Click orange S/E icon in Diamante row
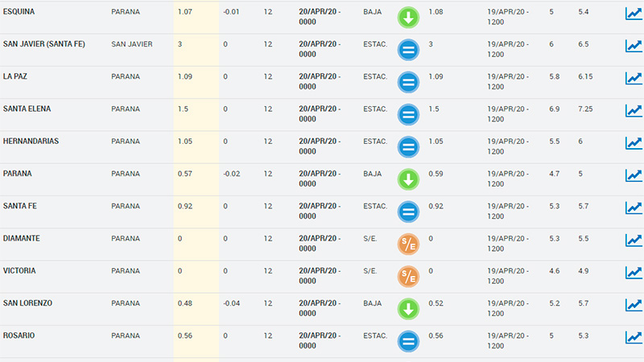644x362 pixels. click(x=408, y=244)
